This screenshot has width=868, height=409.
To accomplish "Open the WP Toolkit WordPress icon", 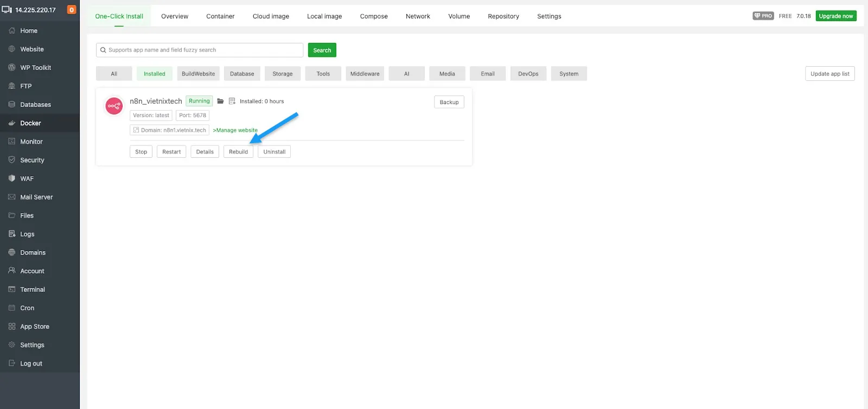I will pyautogui.click(x=12, y=68).
